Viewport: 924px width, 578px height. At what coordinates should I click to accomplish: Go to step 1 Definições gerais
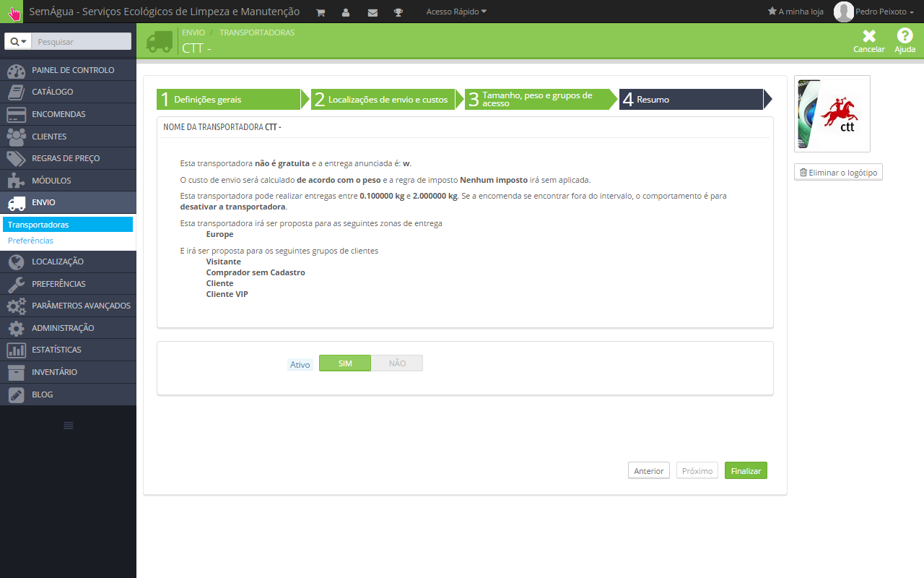coord(228,100)
